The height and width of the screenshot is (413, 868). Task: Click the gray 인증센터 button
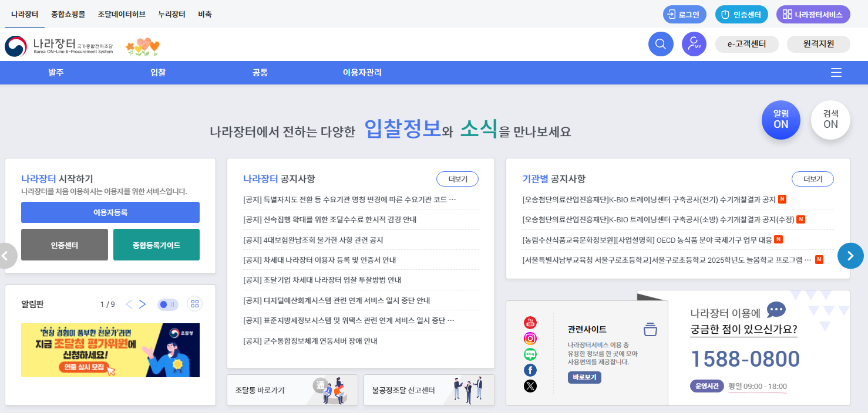click(65, 245)
